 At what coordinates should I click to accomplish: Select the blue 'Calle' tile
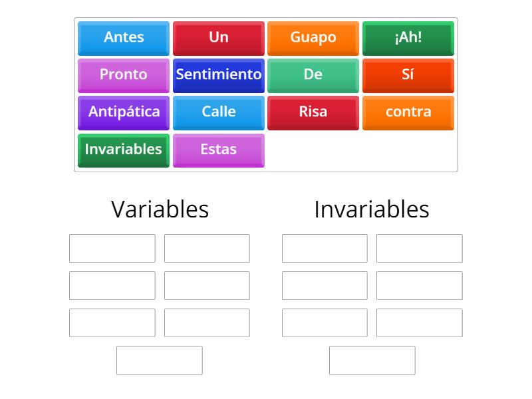[219, 112]
